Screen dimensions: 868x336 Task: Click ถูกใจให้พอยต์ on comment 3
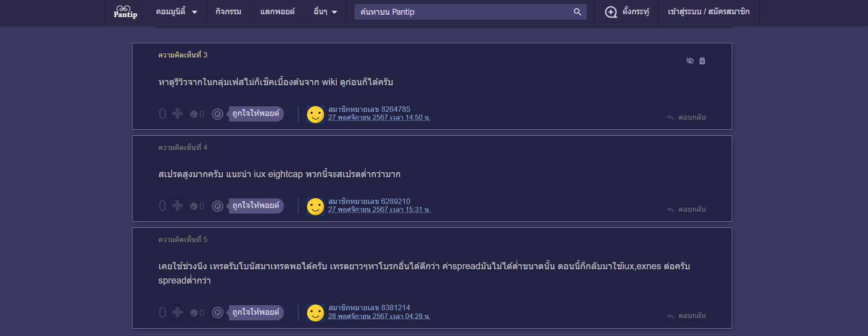pyautogui.click(x=256, y=114)
